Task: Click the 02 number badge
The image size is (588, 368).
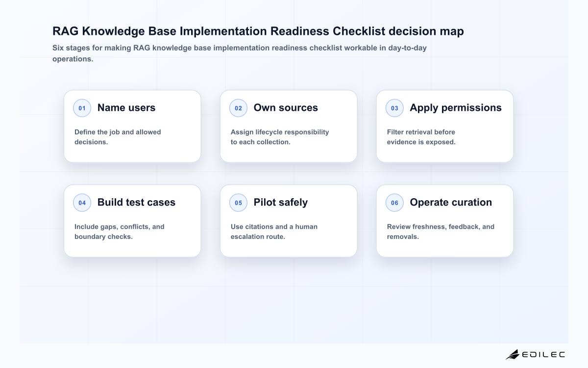Action: [x=238, y=108]
